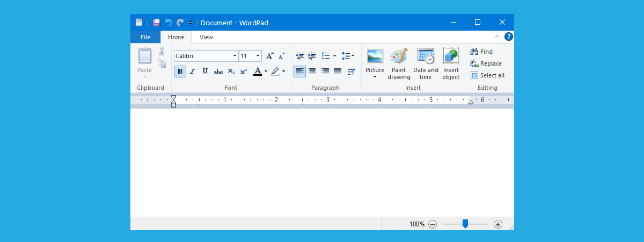This screenshot has height=242, width=644.
Task: Grow the font size
Action: click(x=269, y=56)
